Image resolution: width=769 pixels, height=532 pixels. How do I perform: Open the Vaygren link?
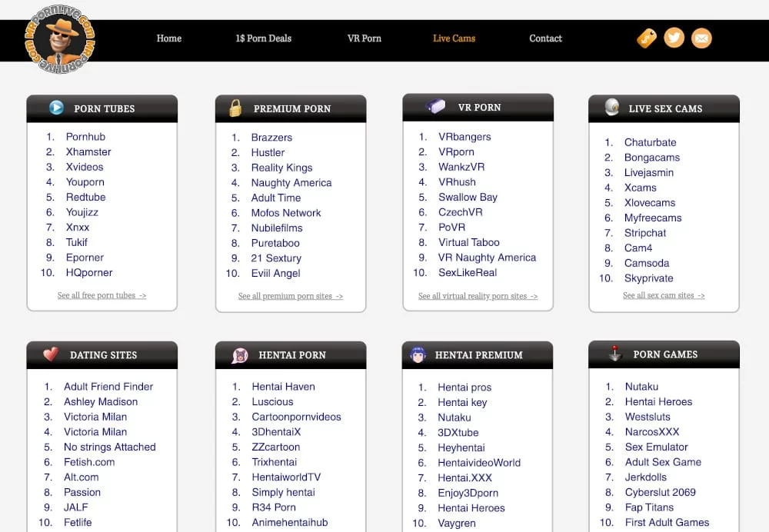point(457,524)
